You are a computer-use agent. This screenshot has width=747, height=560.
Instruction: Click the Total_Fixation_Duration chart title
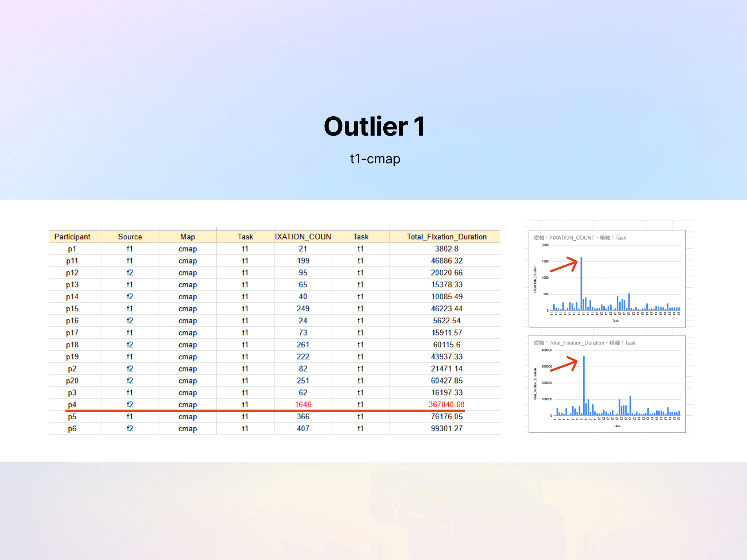coord(585,343)
